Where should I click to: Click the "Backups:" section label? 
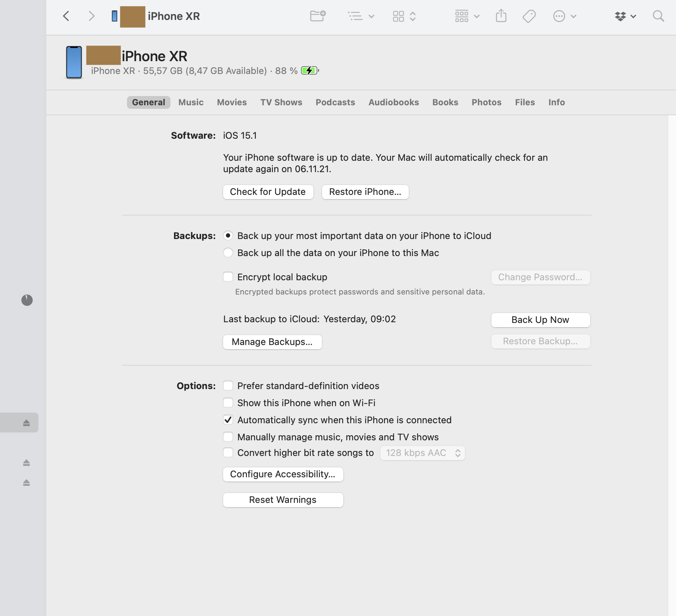pyautogui.click(x=194, y=236)
